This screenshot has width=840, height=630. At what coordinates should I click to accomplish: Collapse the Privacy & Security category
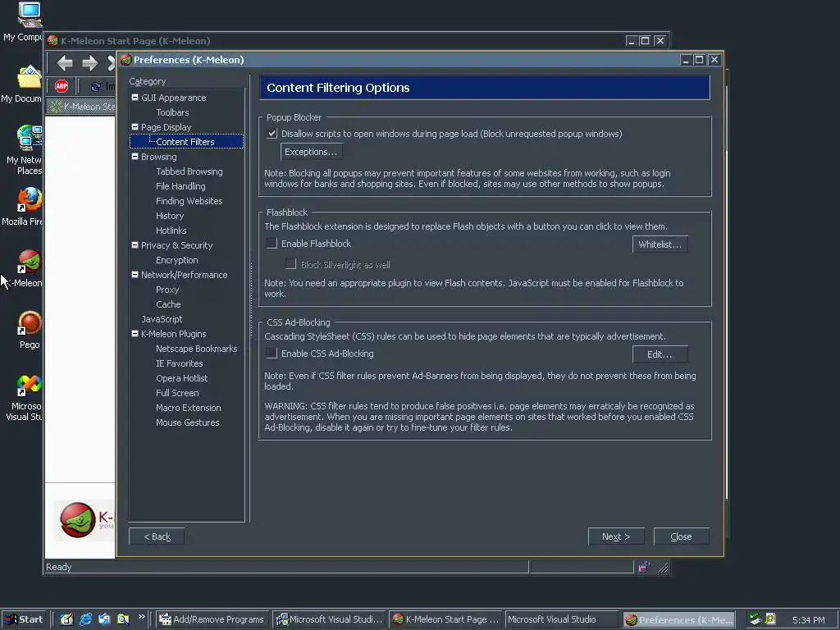135,244
